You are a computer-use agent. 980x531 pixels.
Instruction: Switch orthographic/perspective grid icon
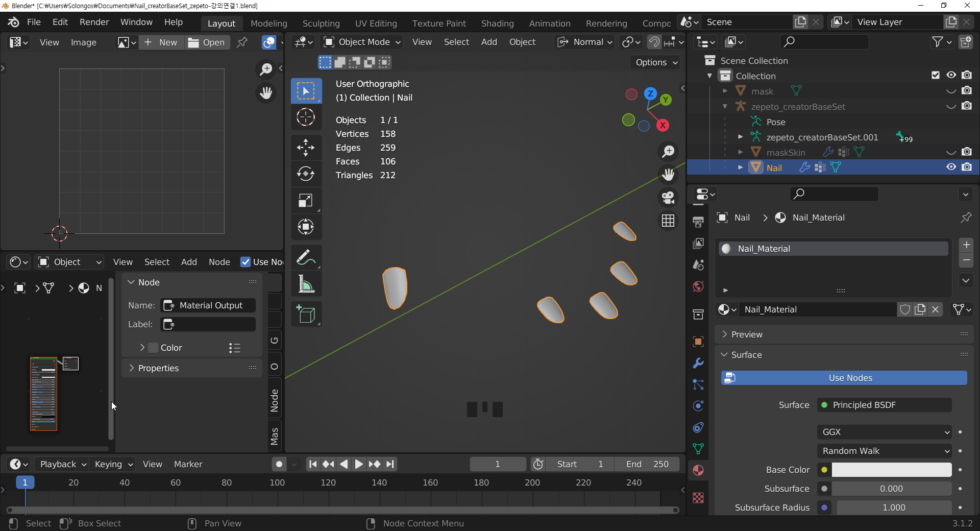[668, 221]
